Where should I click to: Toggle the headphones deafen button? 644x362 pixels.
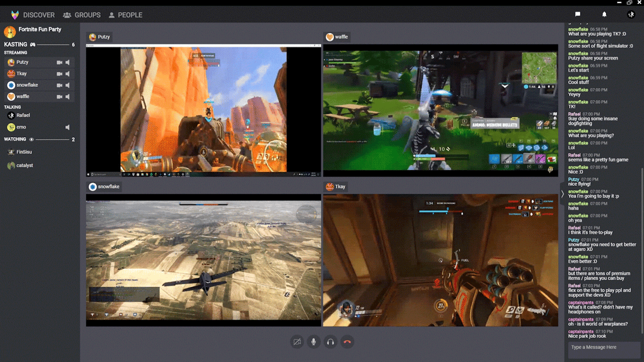tap(330, 342)
